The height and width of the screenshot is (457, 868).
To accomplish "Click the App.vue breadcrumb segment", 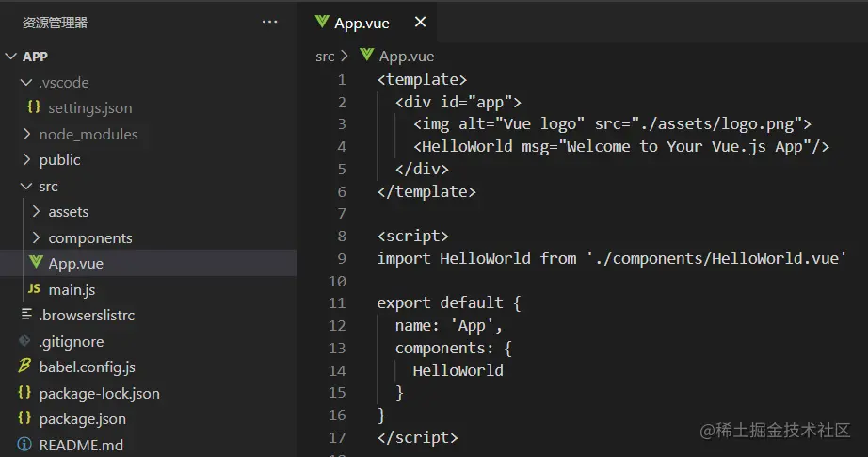I will click(x=407, y=57).
